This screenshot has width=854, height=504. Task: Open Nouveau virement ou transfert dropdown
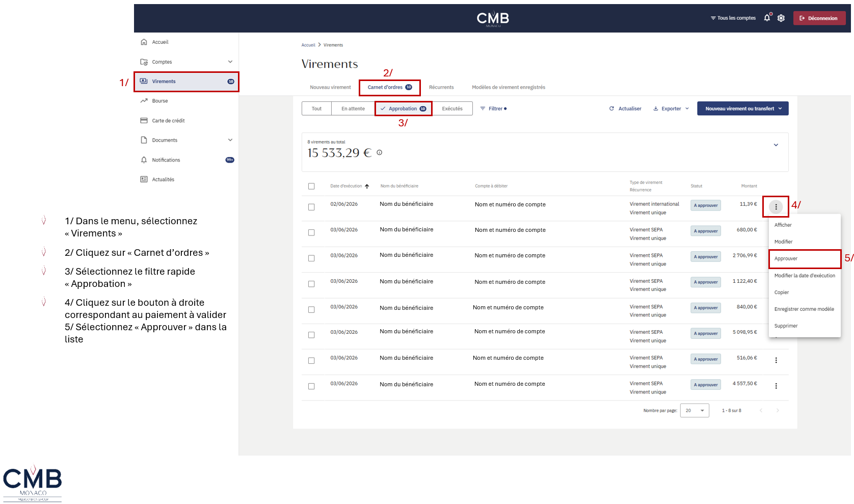pyautogui.click(x=743, y=109)
